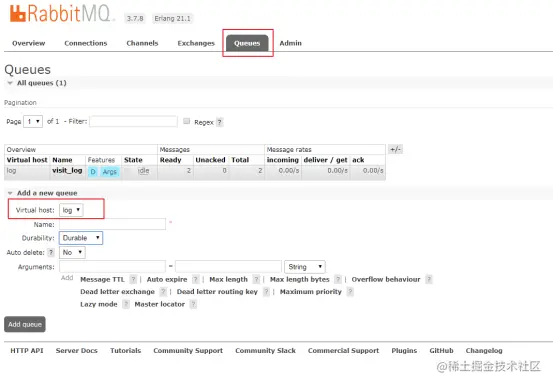Add the Max length argument
This screenshot has height=385, width=553.
click(229, 280)
